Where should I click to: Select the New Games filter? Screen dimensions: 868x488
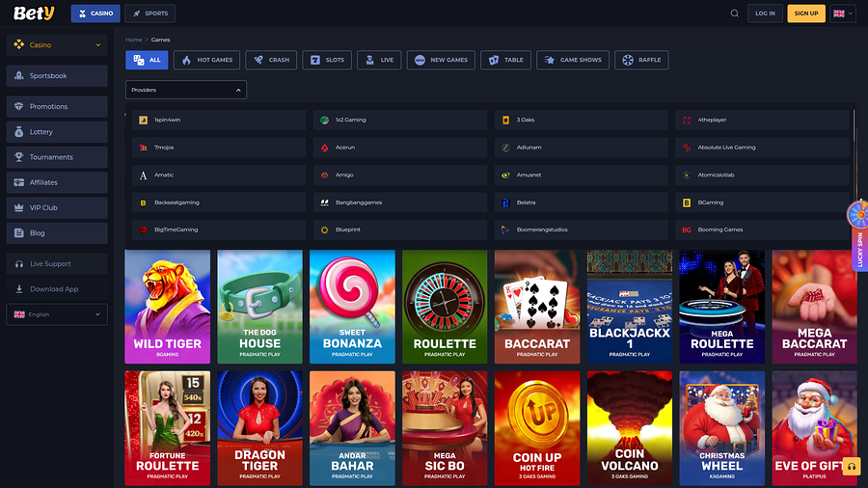pos(441,60)
